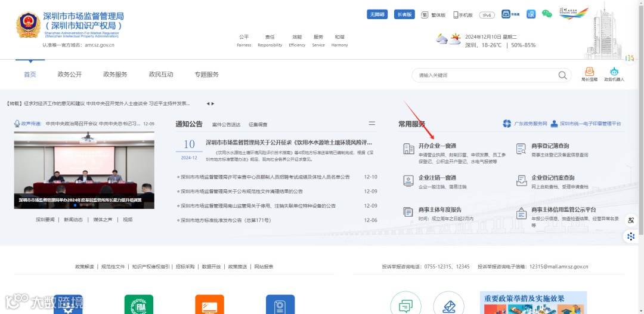Select the 首页 navigation tab
The height and width of the screenshot is (314, 644).
[x=30, y=75]
